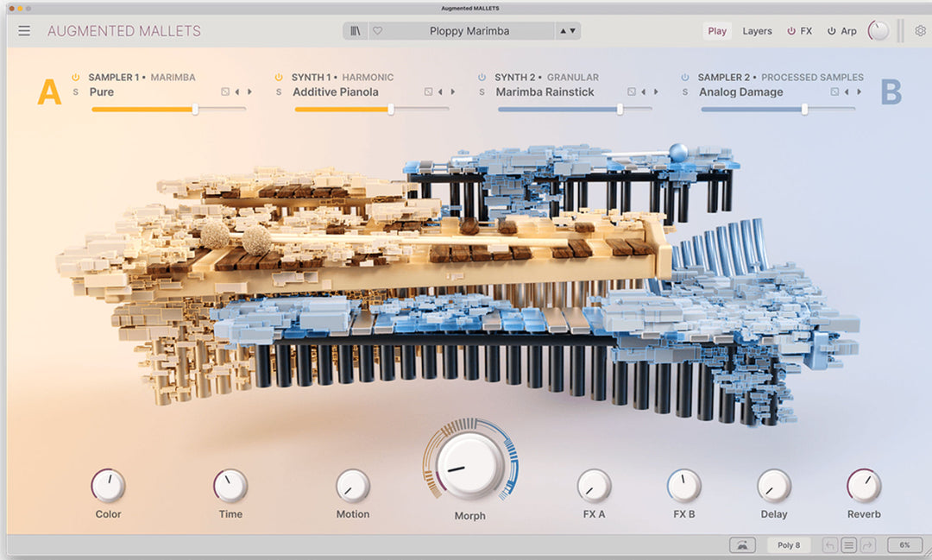
Task: Select the previous preset with the up arrow
Action: click(x=563, y=31)
